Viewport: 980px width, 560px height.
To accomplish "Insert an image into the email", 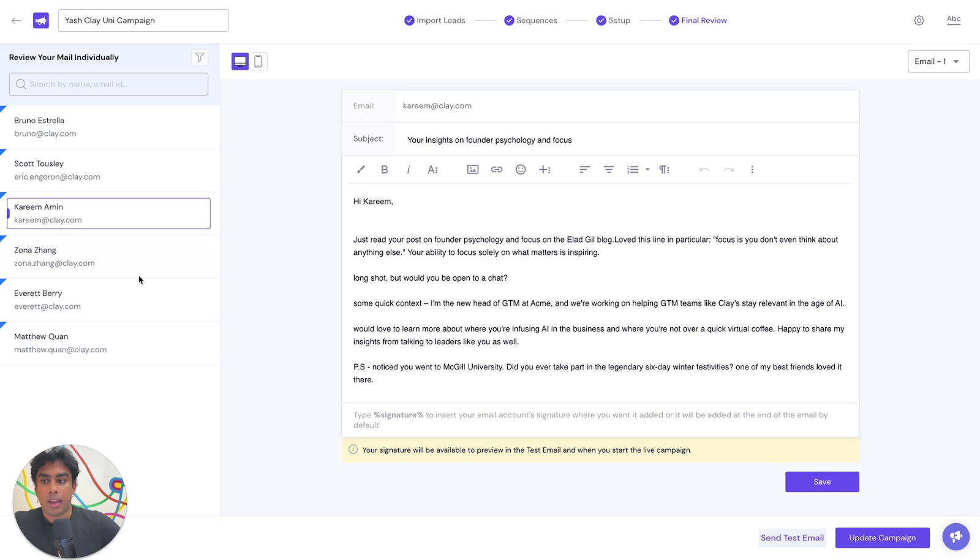I will click(x=473, y=170).
